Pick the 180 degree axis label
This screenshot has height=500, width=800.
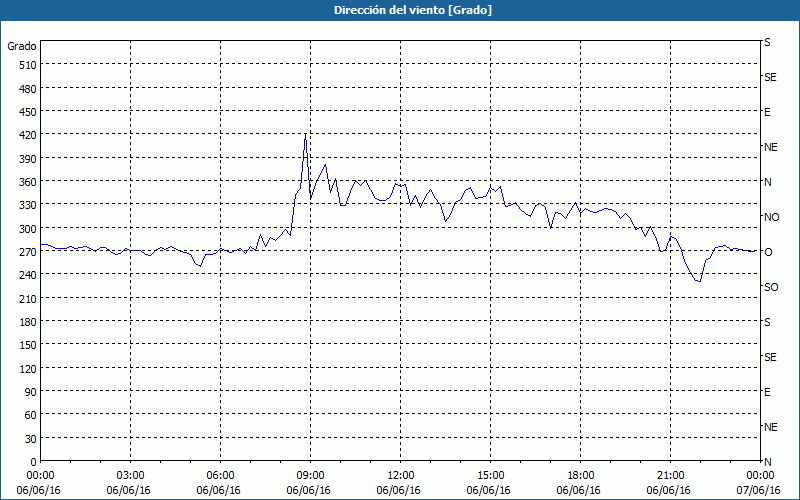(28, 322)
